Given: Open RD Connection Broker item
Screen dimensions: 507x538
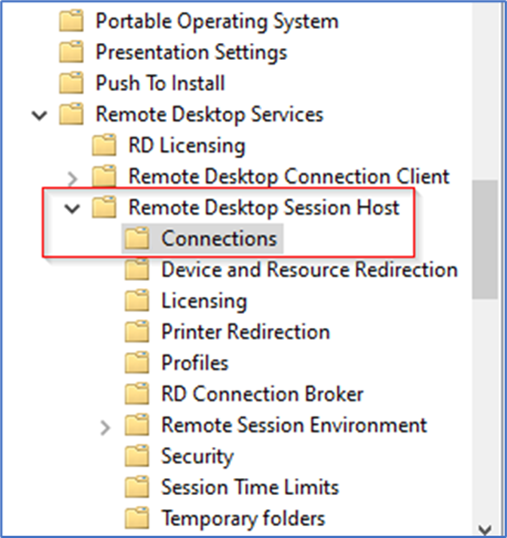Looking at the screenshot, I should click(262, 394).
